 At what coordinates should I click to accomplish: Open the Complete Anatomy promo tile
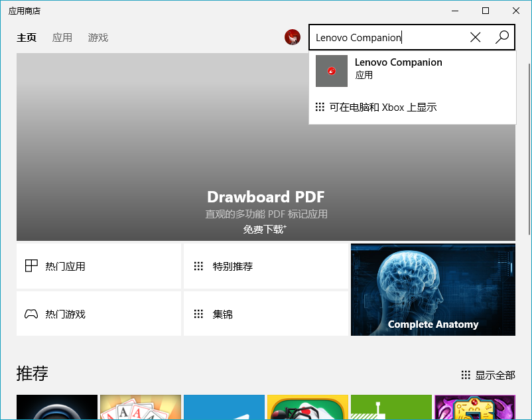[433, 289]
